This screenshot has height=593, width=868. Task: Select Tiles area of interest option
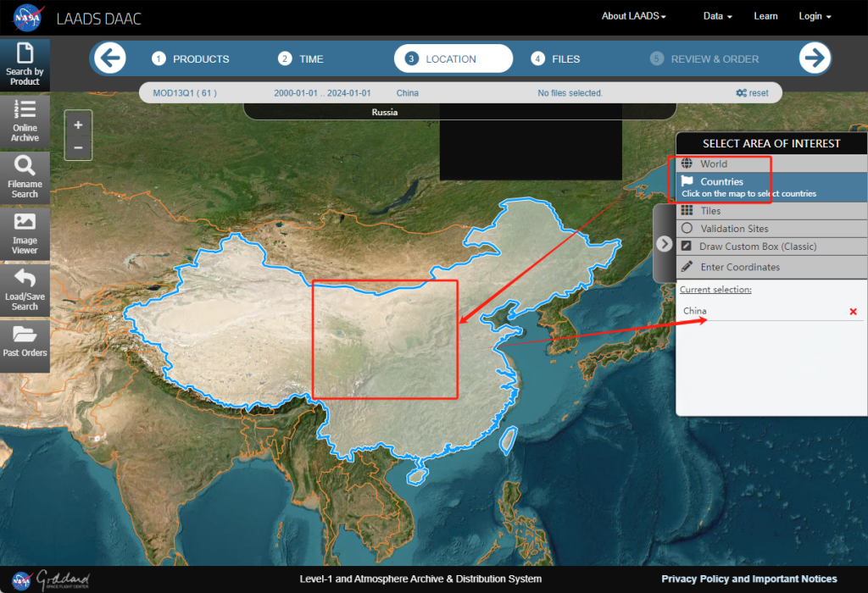771,211
